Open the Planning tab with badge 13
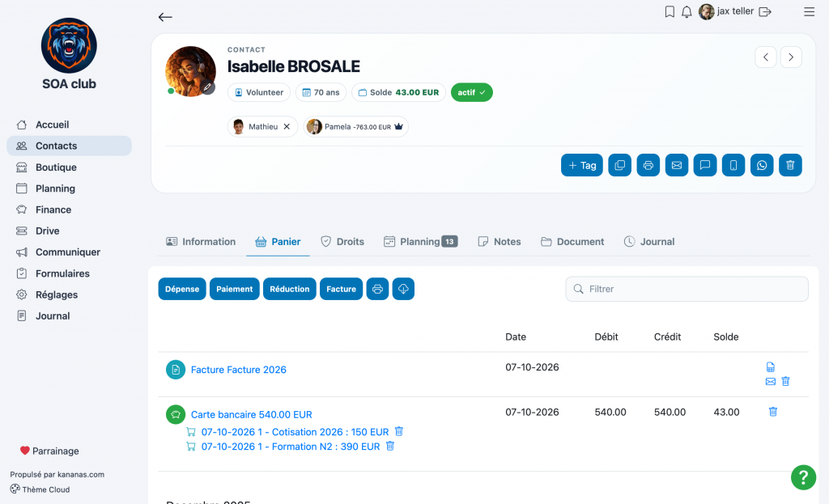Screen dimensions: 829x504 tap(421, 241)
